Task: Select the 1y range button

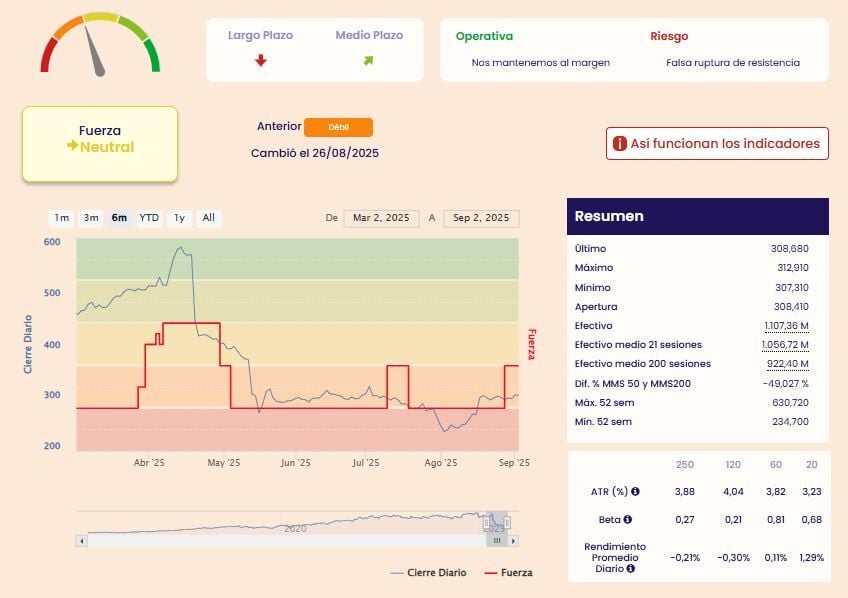Action: 179,218
